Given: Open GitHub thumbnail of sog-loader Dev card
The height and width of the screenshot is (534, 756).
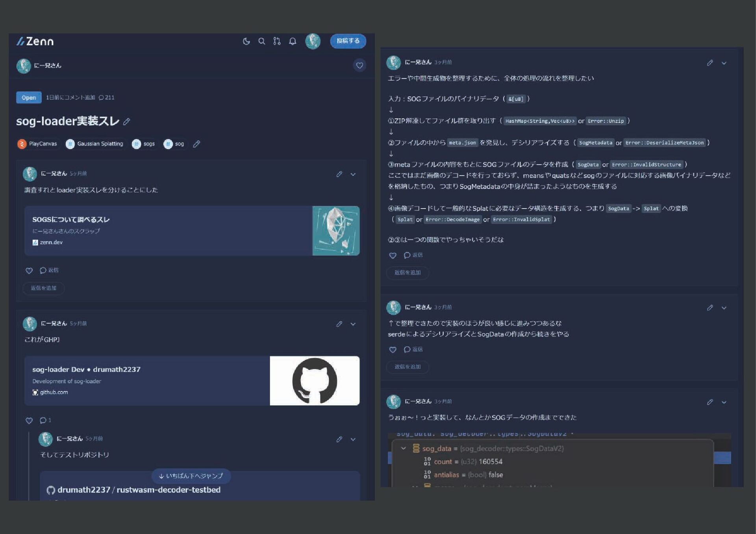Looking at the screenshot, I should [314, 381].
